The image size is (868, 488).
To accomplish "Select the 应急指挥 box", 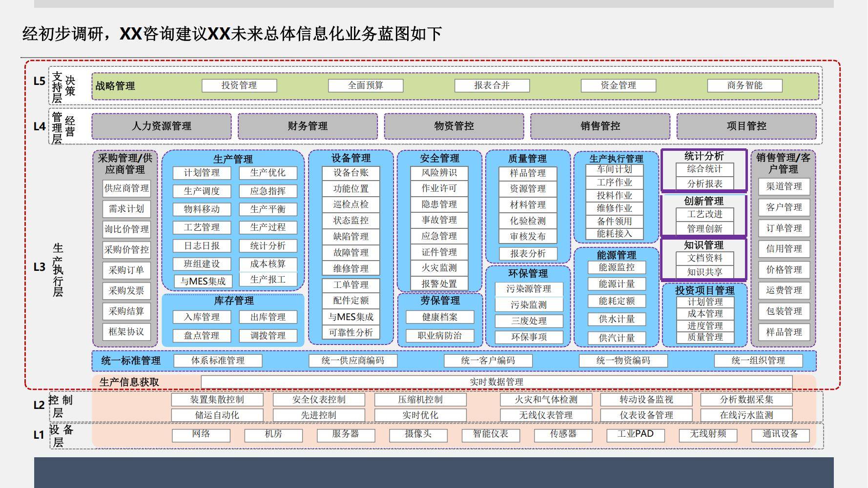I will click(x=268, y=191).
